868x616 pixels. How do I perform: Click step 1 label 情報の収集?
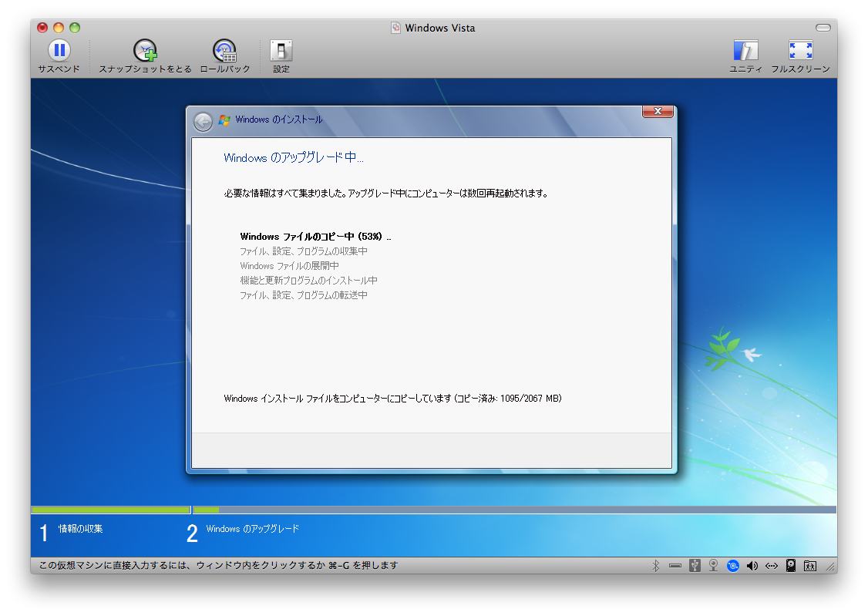point(81,529)
